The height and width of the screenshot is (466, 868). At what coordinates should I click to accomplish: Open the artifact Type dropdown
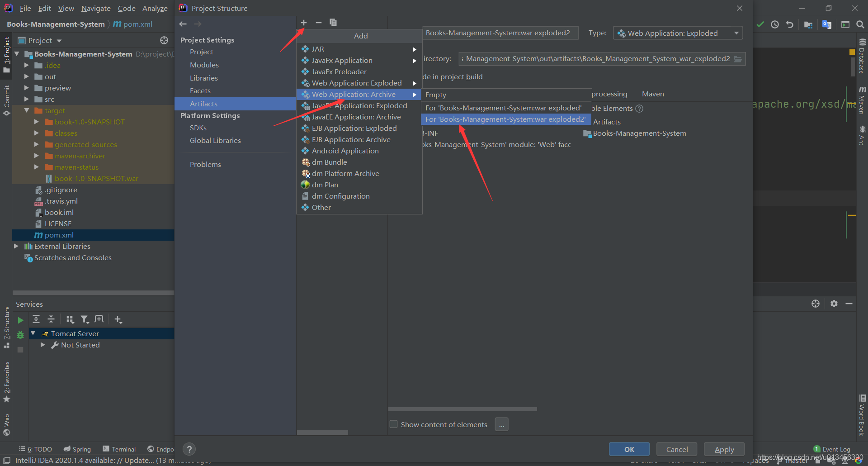click(678, 33)
